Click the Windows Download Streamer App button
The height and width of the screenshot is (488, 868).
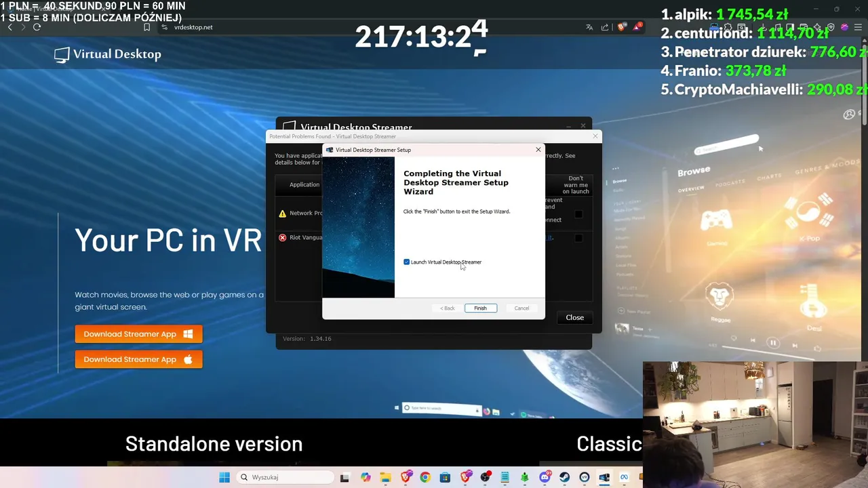tap(138, 333)
